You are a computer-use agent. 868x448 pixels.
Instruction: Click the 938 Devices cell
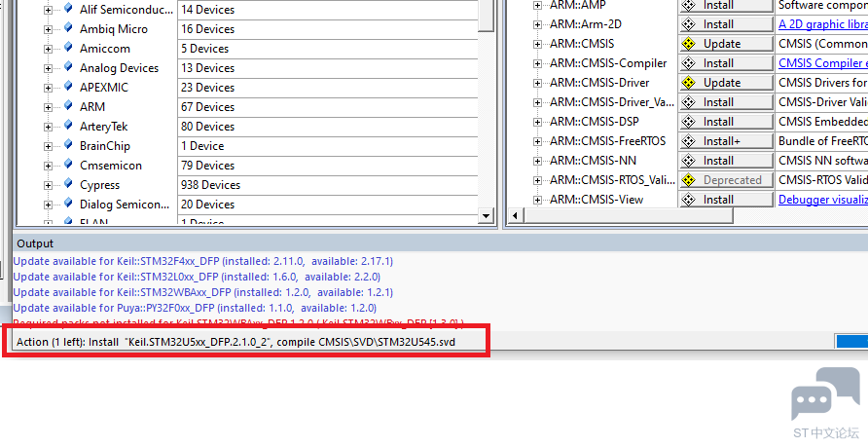328,185
